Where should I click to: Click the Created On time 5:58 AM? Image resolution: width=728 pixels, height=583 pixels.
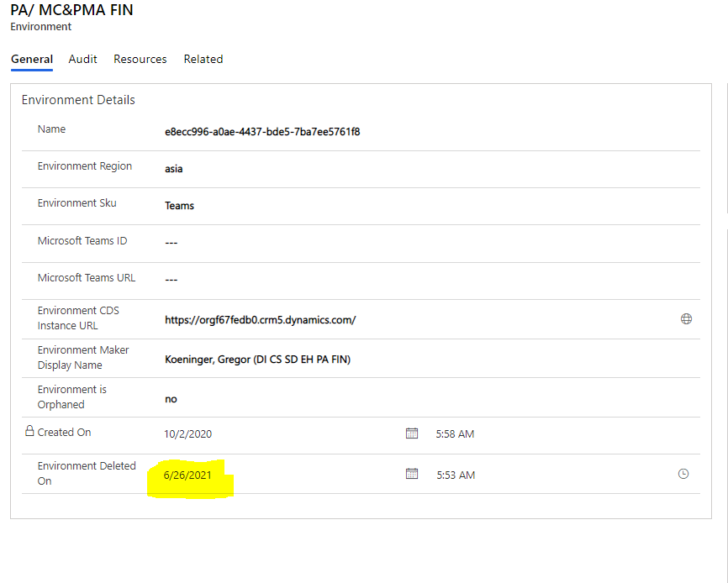click(455, 434)
